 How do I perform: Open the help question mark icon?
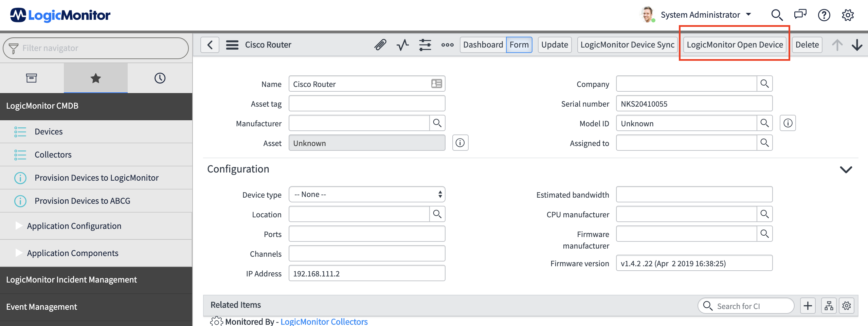pyautogui.click(x=824, y=15)
